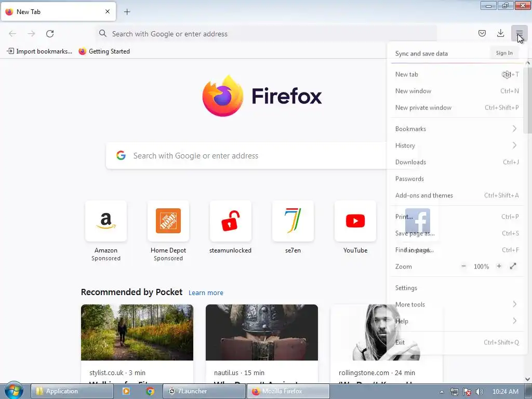Click the menu panel scrollbar thumb
Image resolution: width=532 pixels, height=399 pixels.
528,100
